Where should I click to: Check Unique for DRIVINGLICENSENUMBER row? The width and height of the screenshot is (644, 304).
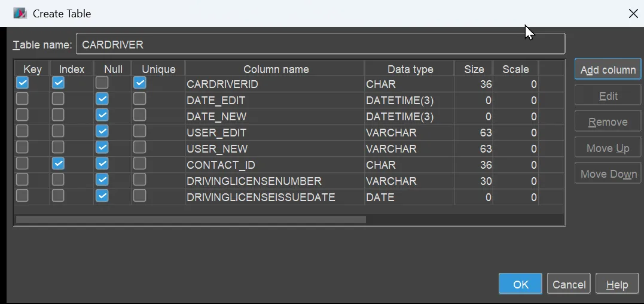click(140, 180)
